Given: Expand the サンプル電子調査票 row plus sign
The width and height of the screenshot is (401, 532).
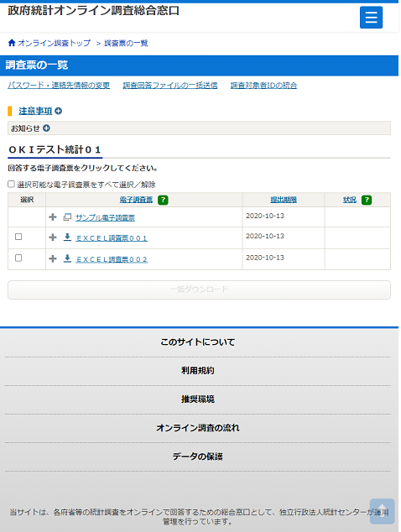Looking at the screenshot, I should (53, 216).
